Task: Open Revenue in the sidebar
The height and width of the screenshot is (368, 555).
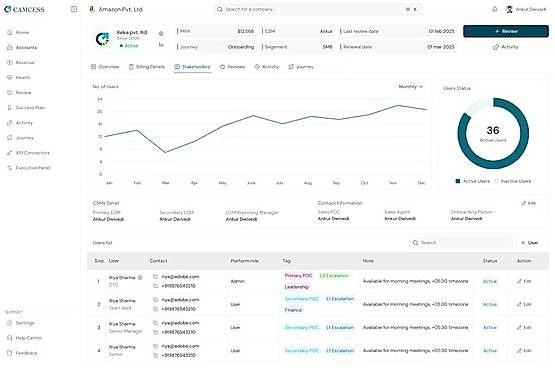Action: pos(21,62)
